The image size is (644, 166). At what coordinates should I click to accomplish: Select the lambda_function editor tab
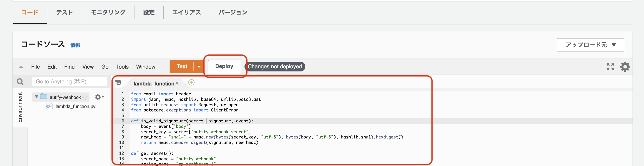tap(154, 83)
